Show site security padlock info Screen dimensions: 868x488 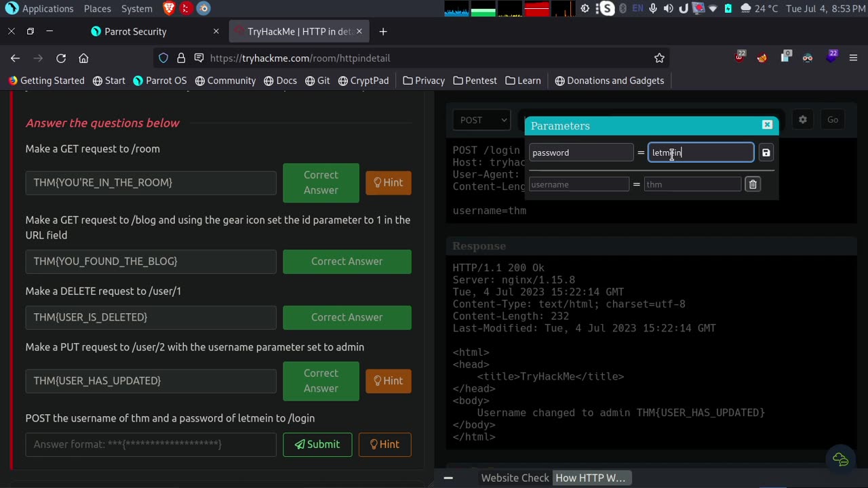click(181, 58)
